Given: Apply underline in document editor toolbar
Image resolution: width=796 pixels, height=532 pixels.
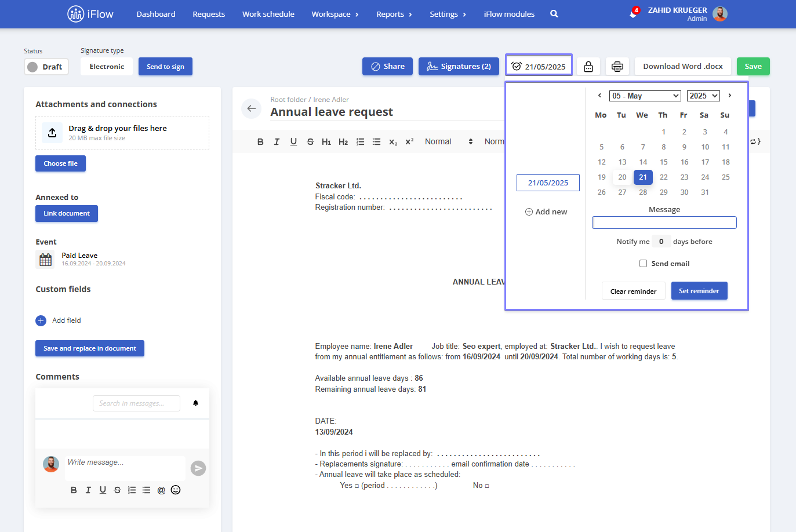Looking at the screenshot, I should click(293, 141).
